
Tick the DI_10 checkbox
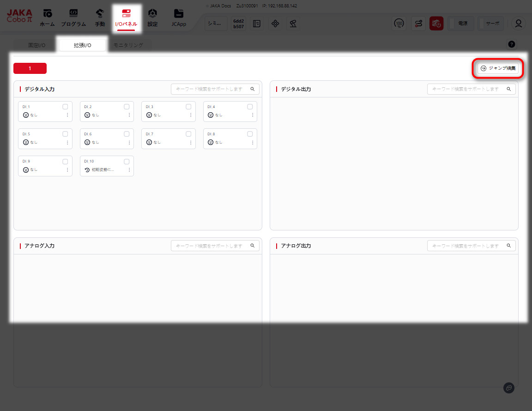(x=127, y=162)
